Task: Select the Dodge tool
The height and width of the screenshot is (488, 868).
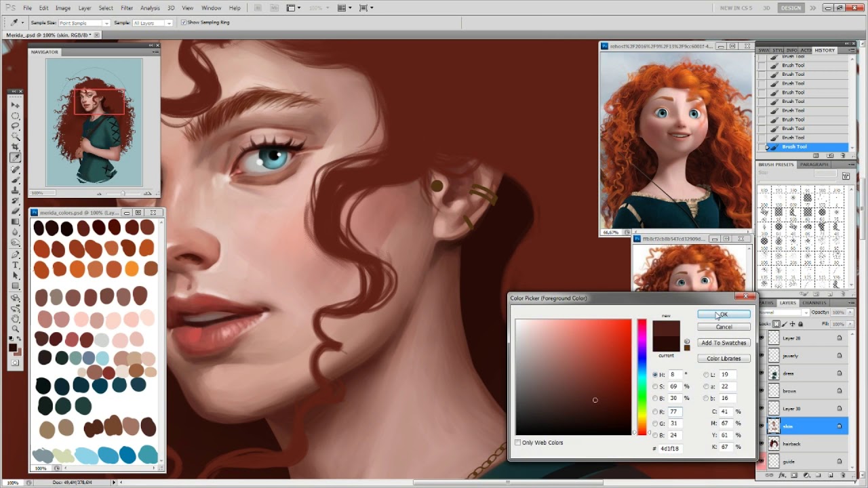Action: (x=15, y=241)
